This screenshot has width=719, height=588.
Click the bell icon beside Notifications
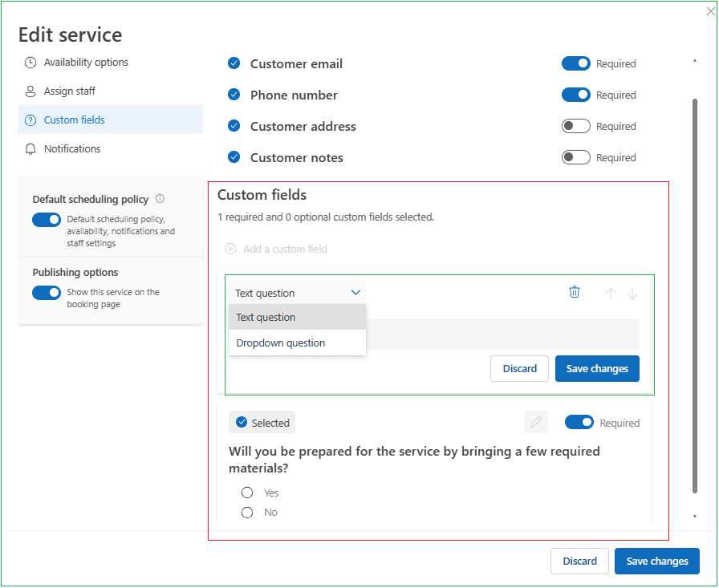[30, 149]
